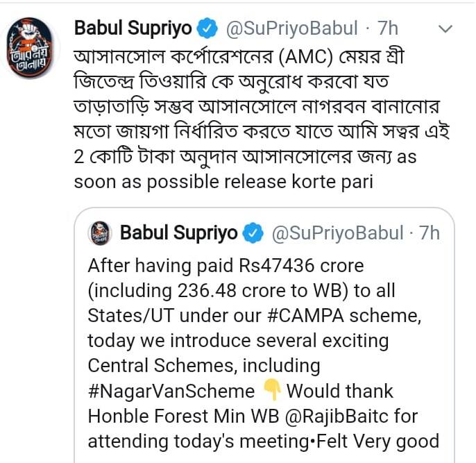The width and height of the screenshot is (476, 463).
Task: Click the @SuPriyoBabul handle in the quoted tweet
Action: (337, 233)
